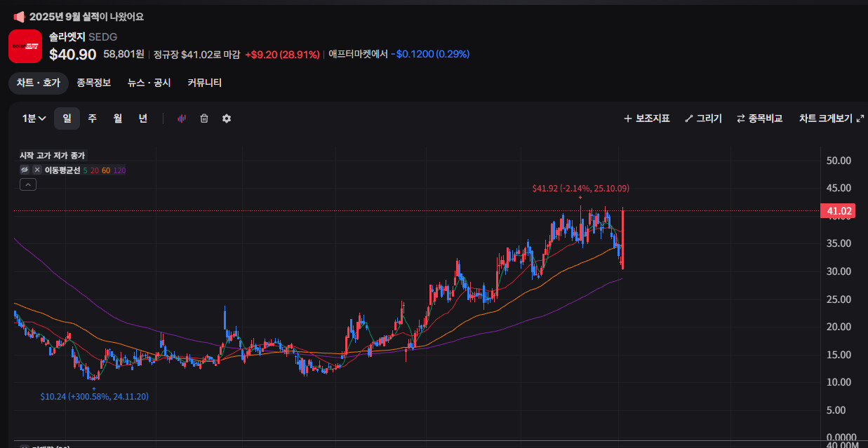Click the 50.00 price axis label
This screenshot has height=448, width=868.
point(839,161)
